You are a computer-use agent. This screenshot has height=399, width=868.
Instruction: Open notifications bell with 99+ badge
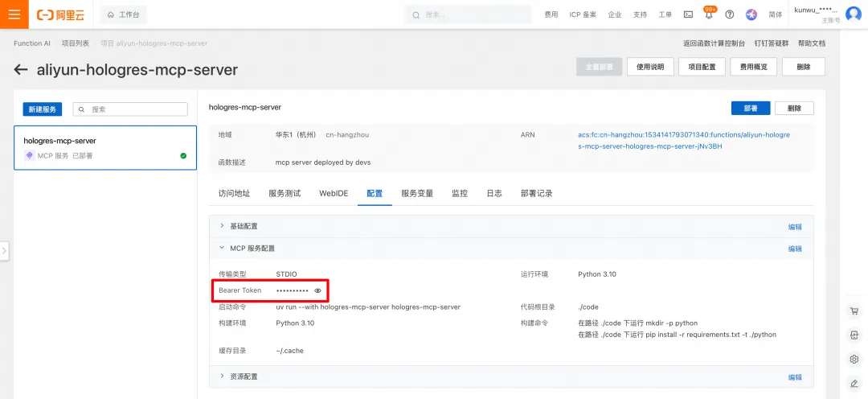pos(709,14)
